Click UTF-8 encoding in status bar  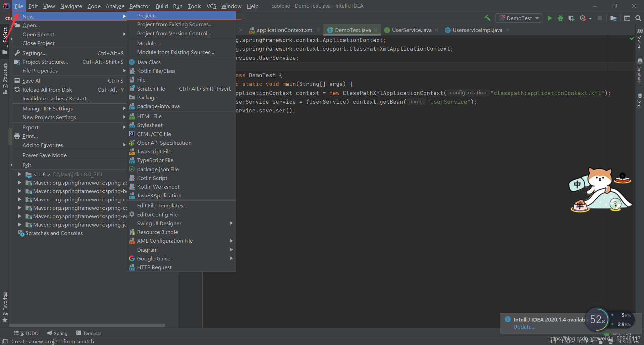(x=586, y=342)
